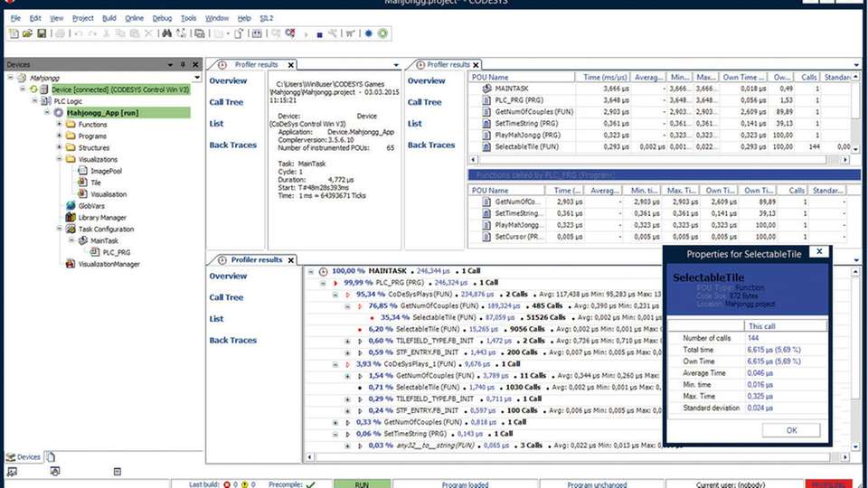The image size is (868, 488).
Task: Sort by Calls column in top table
Action: pyautogui.click(x=808, y=78)
